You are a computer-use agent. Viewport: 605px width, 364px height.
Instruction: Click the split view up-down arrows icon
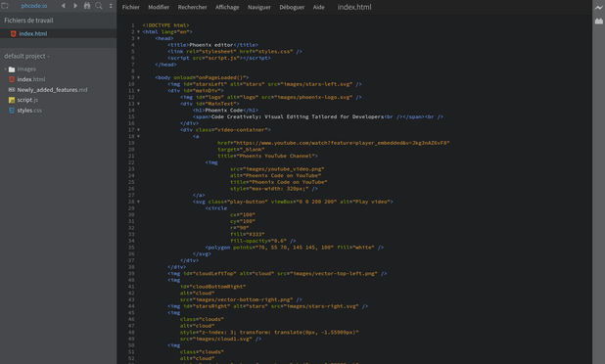coord(111,6)
